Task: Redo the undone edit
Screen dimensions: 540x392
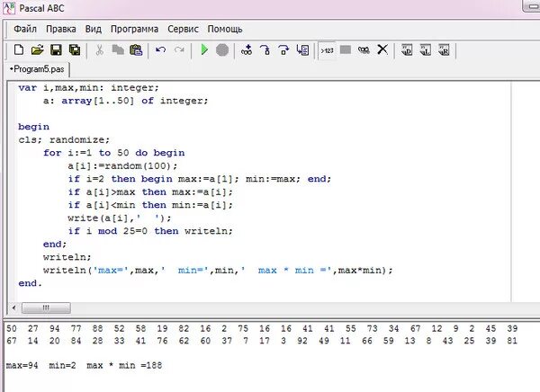Action: pyautogui.click(x=179, y=50)
